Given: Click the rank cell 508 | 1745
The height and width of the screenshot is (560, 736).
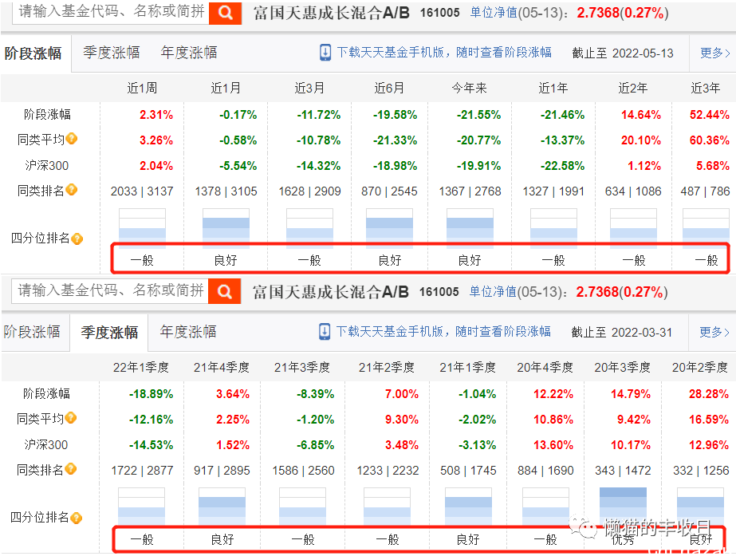Looking at the screenshot, I should (468, 471).
